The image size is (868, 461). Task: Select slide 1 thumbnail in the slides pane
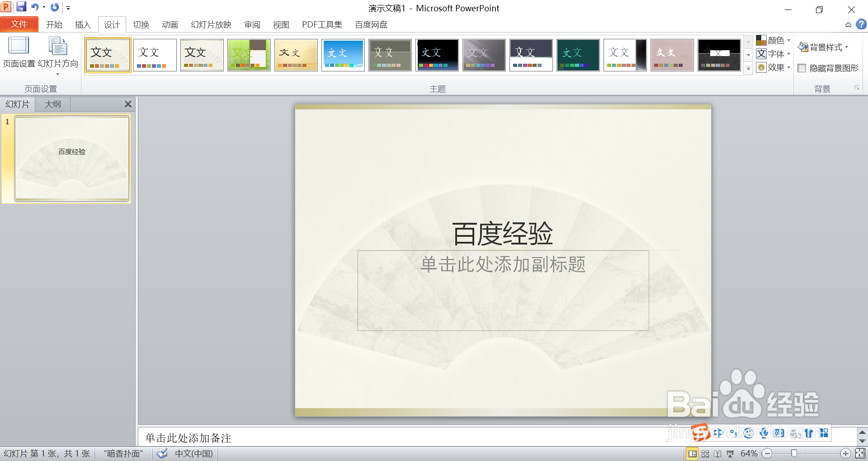(71, 158)
